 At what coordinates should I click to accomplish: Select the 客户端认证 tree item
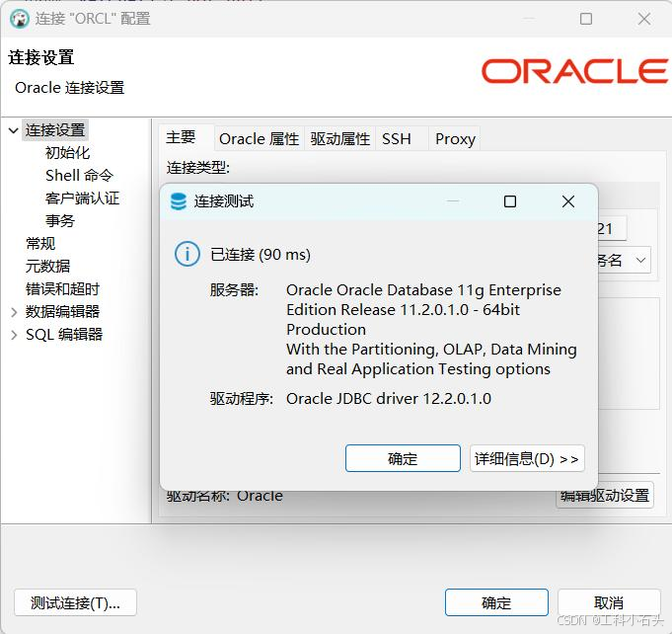(x=82, y=198)
